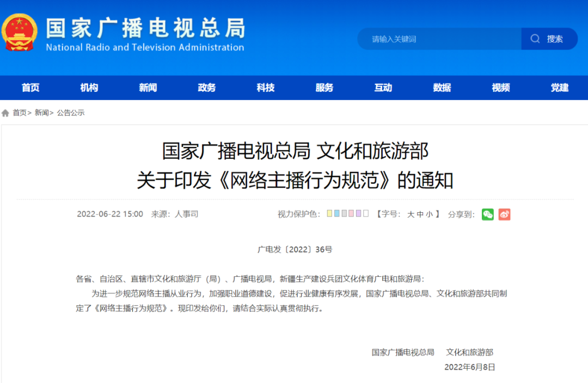
Task: Click the article headline line 关于印发《网络主播行为规范》的通知
Action: [295, 180]
